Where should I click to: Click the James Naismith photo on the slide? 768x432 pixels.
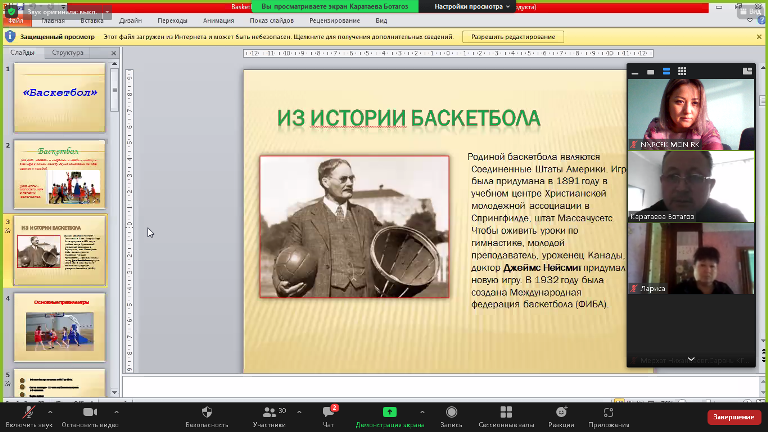[x=354, y=227]
